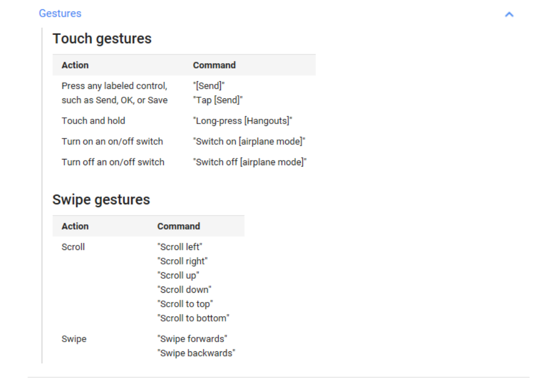
Task: Click the Scroll action row label
Action: pos(73,247)
